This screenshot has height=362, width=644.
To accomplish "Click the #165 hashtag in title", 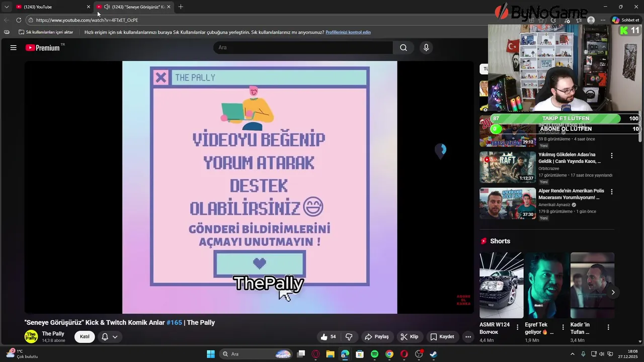I will coord(174,323).
